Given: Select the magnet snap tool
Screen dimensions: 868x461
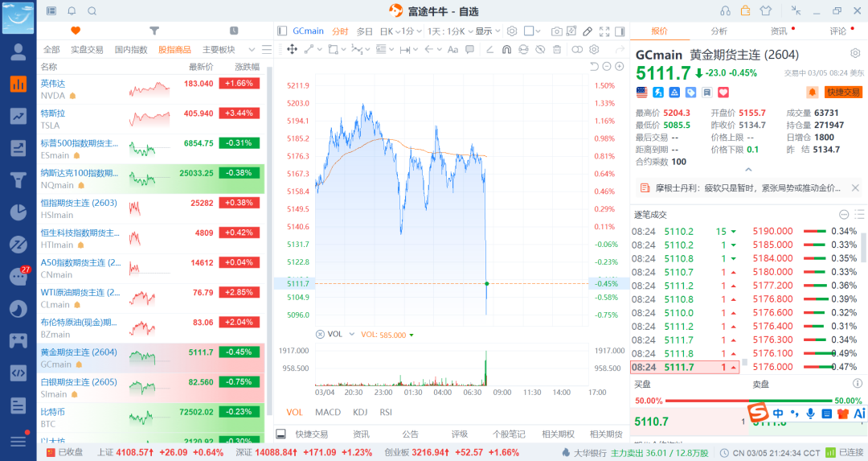Looking at the screenshot, I should [x=506, y=49].
